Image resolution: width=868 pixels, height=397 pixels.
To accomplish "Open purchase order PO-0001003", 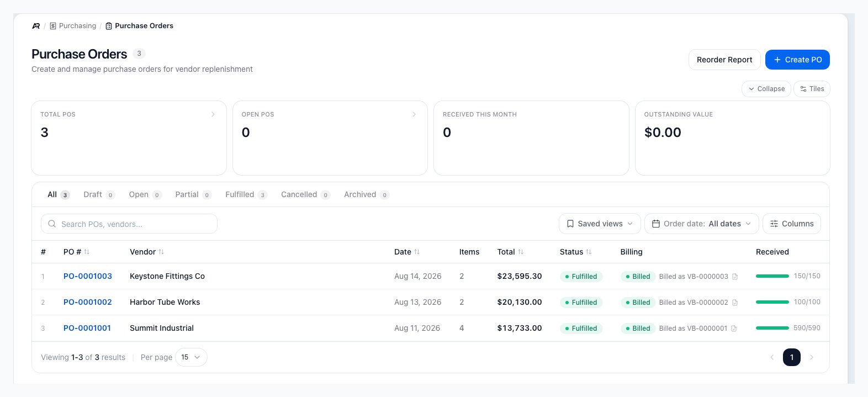I will 88,276.
